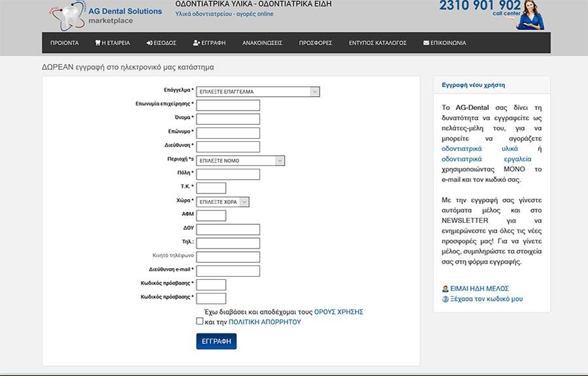Follow the οδοντιατρικά εργαλεία link in sidebar
The width and height of the screenshot is (588, 376).
[x=486, y=159]
